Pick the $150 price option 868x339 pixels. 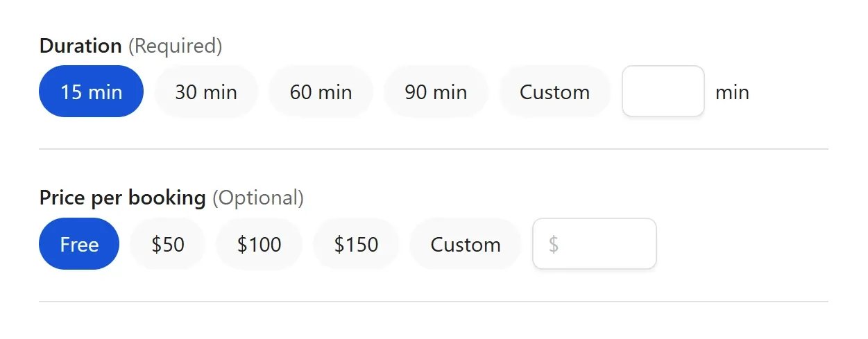[x=356, y=244]
